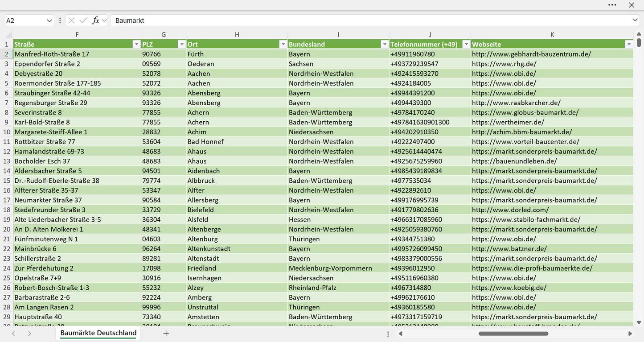Click the horizontal scrollbar left arrow
Screen dimensions: 644x342
pyautogui.click(x=401, y=334)
